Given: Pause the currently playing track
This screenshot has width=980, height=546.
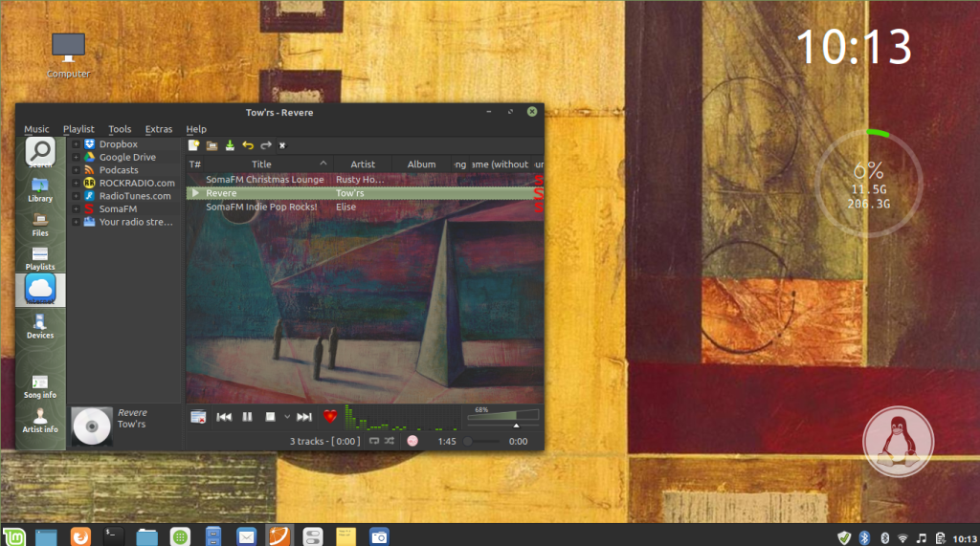Looking at the screenshot, I should tap(247, 417).
